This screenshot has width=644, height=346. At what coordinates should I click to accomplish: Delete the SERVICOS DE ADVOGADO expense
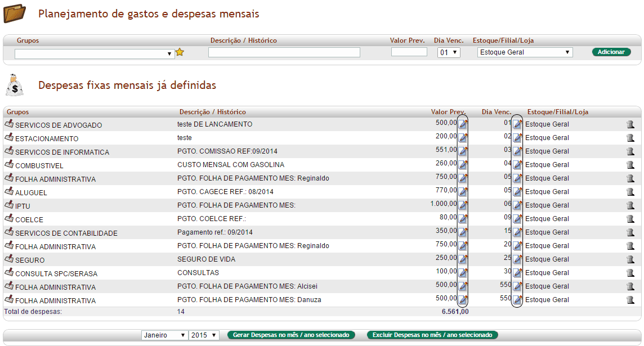630,124
